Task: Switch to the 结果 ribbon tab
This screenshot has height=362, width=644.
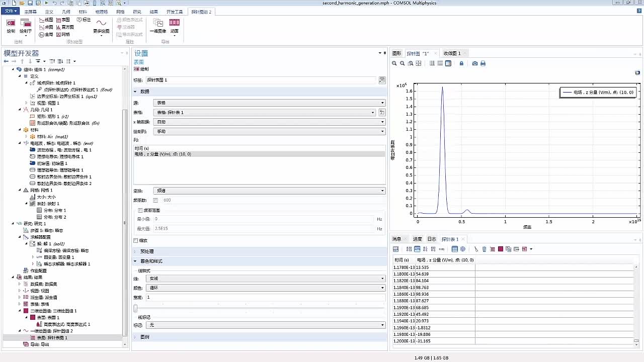Action: [154, 12]
